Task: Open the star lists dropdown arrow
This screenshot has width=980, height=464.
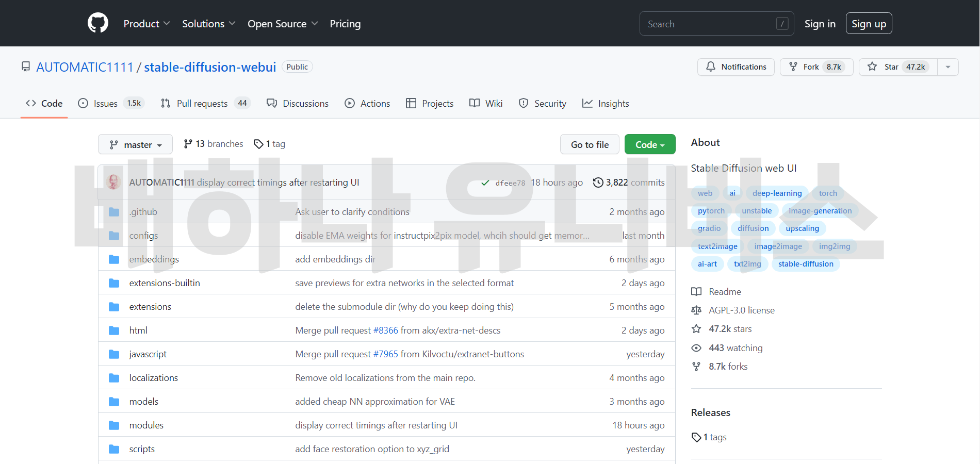Action: (948, 67)
